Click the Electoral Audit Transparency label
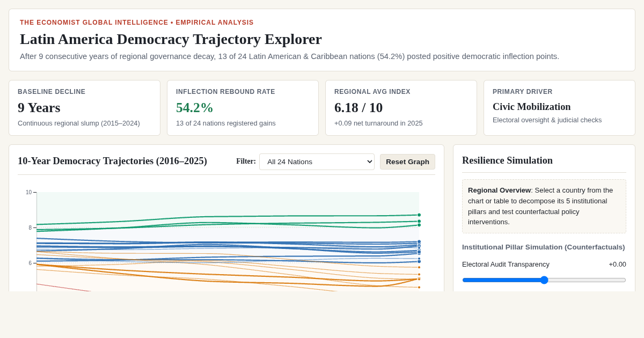 point(506,264)
